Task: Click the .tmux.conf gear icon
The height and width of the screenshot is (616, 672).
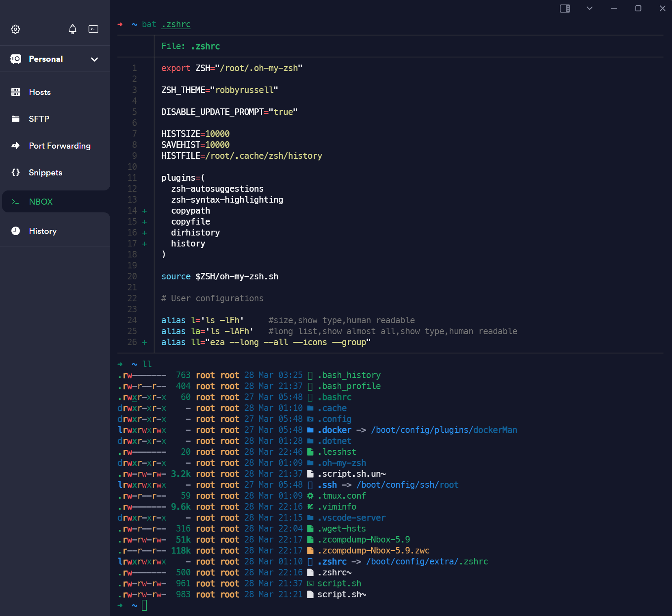Action: (x=310, y=496)
